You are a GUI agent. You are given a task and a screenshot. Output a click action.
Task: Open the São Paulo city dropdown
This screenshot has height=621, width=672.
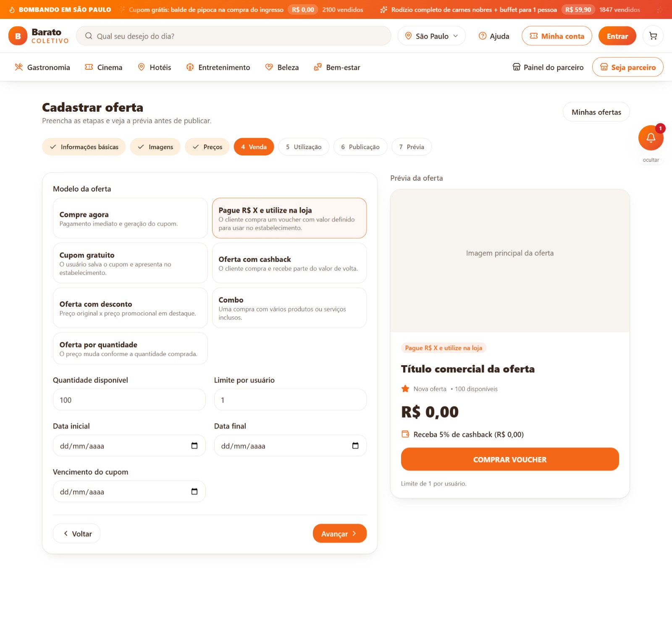coord(431,36)
